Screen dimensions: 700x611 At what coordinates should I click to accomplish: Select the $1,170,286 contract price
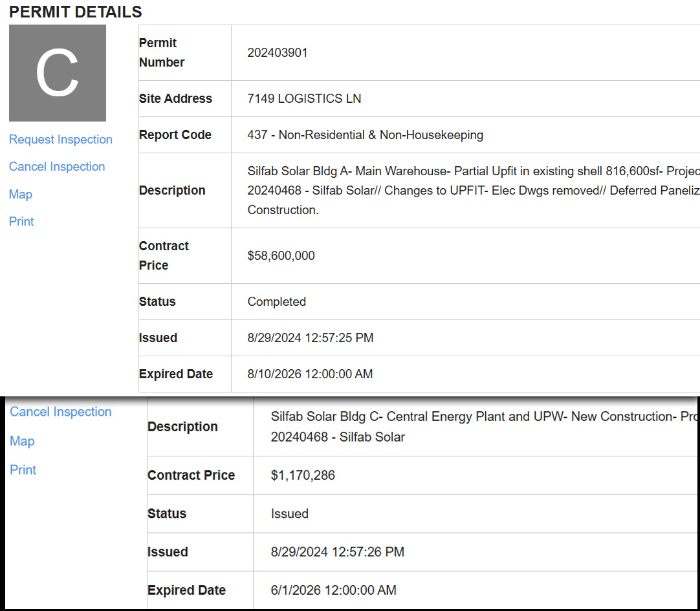click(x=303, y=476)
